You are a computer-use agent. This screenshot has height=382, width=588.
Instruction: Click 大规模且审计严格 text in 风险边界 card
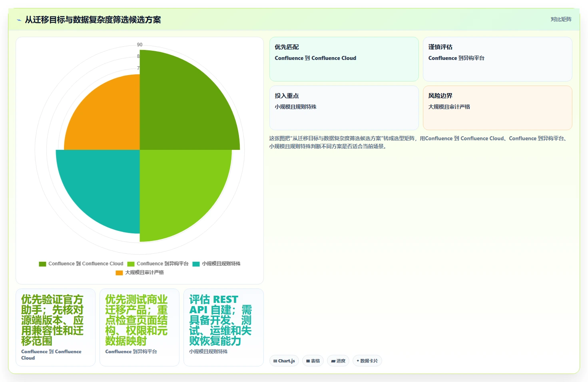coord(449,107)
